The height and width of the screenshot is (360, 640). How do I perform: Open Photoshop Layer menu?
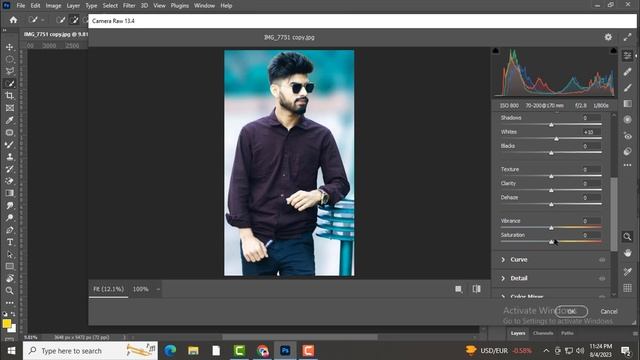[x=73, y=6]
